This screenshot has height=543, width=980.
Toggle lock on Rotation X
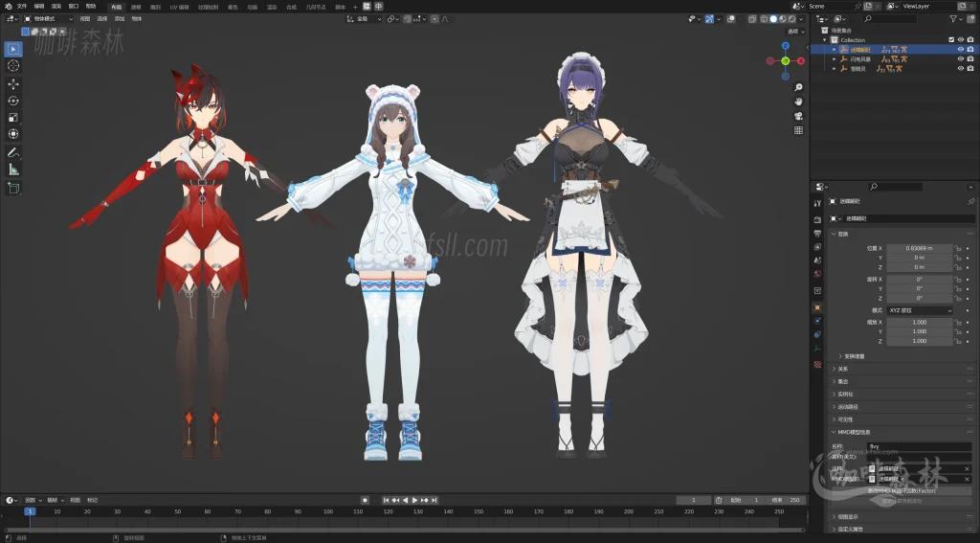[x=957, y=280]
